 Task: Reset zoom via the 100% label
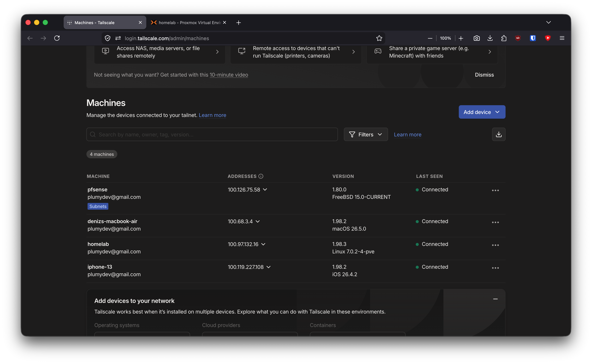pyautogui.click(x=445, y=38)
